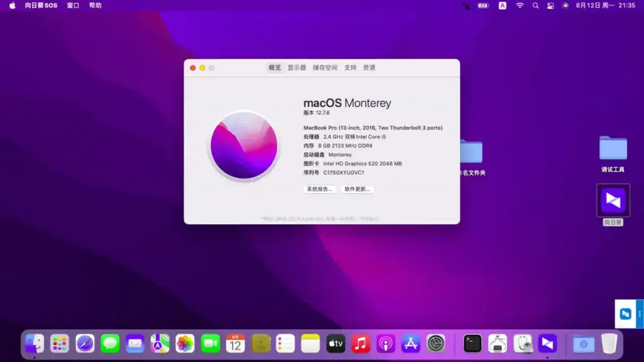Click the Wi-Fi status icon
Image resolution: width=644 pixels, height=362 pixels.
point(520,5)
